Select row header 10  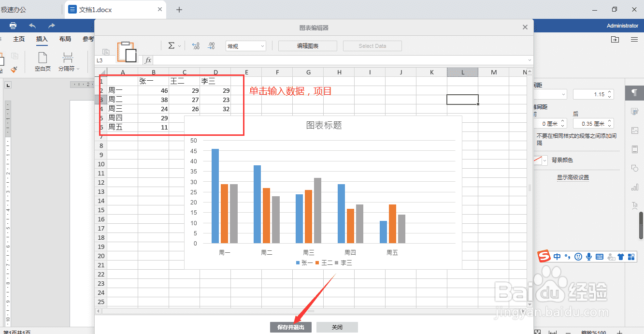point(101,164)
